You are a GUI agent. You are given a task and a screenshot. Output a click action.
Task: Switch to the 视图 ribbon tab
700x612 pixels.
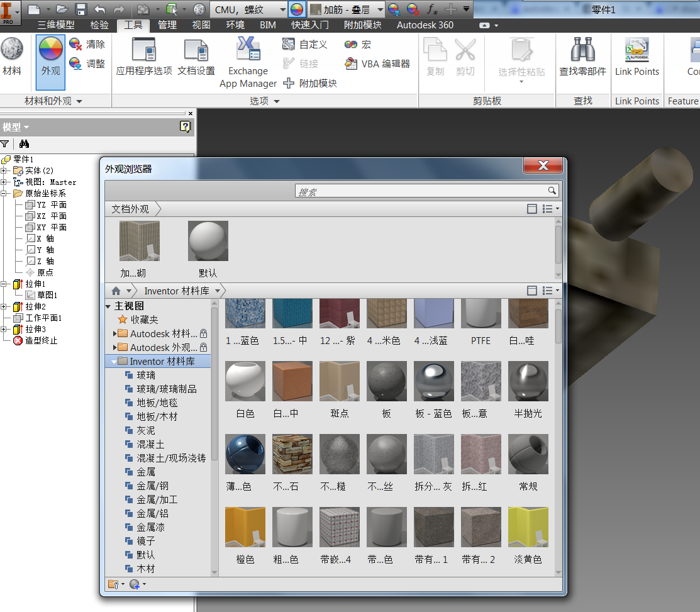tap(201, 25)
